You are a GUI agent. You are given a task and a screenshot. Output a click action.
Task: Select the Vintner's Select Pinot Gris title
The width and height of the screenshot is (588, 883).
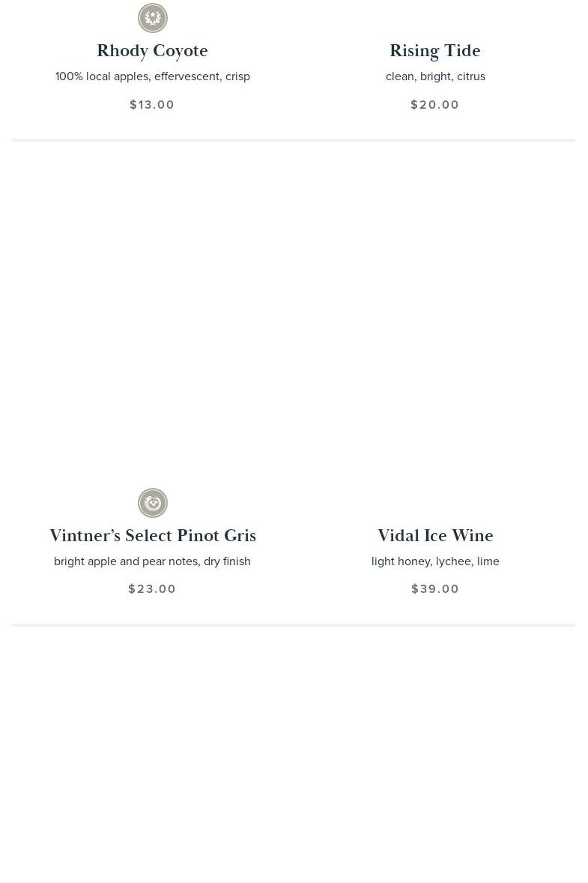[153, 535]
